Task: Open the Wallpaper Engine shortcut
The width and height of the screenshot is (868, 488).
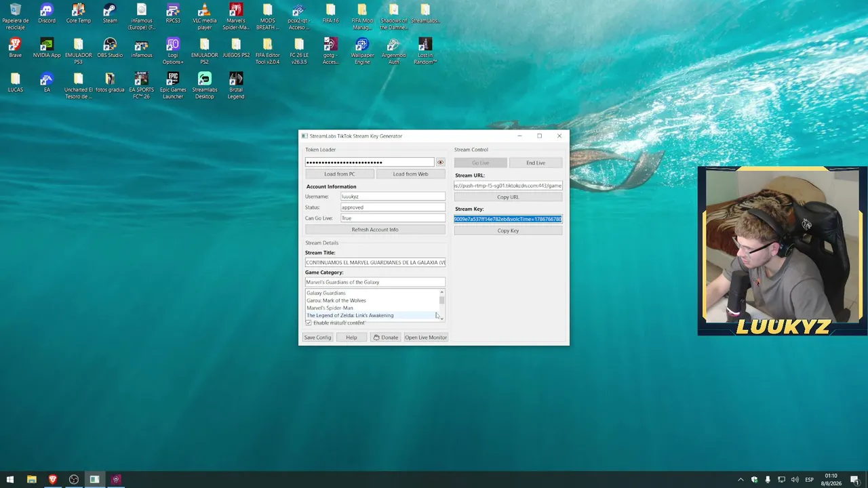Action: [x=362, y=52]
